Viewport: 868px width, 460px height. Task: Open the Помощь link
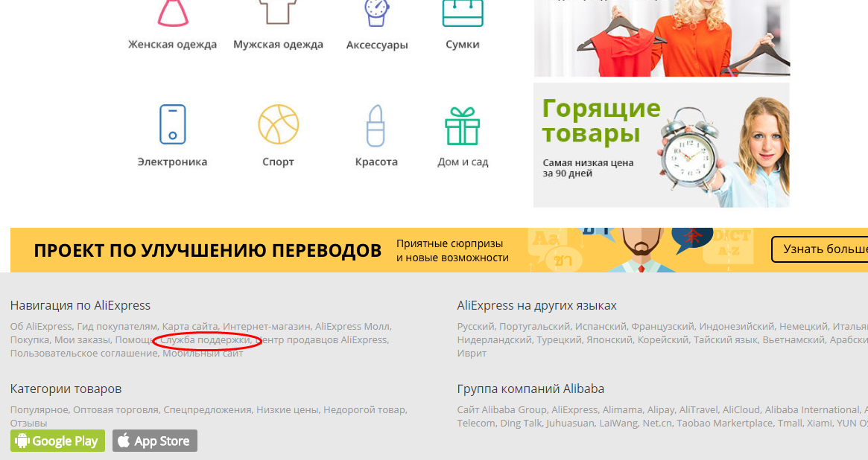tap(135, 339)
